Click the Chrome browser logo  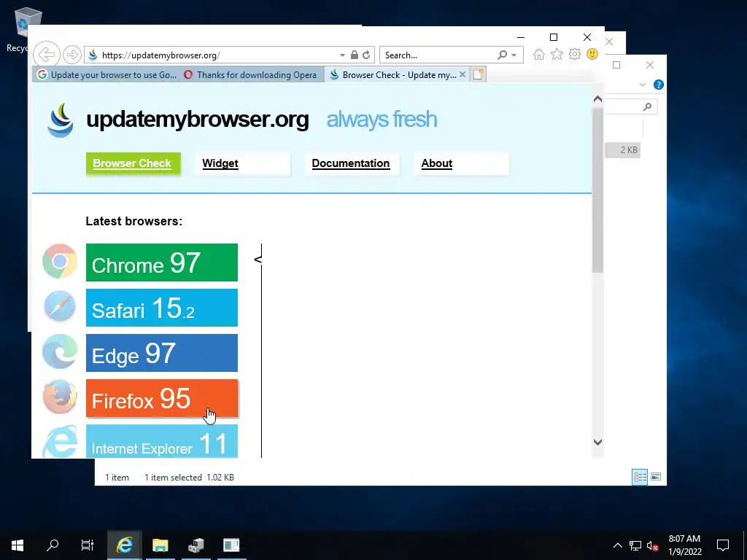60,262
